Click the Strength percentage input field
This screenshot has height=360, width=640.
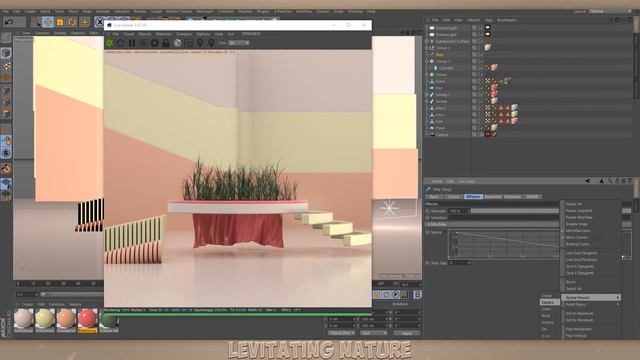[x=458, y=211]
